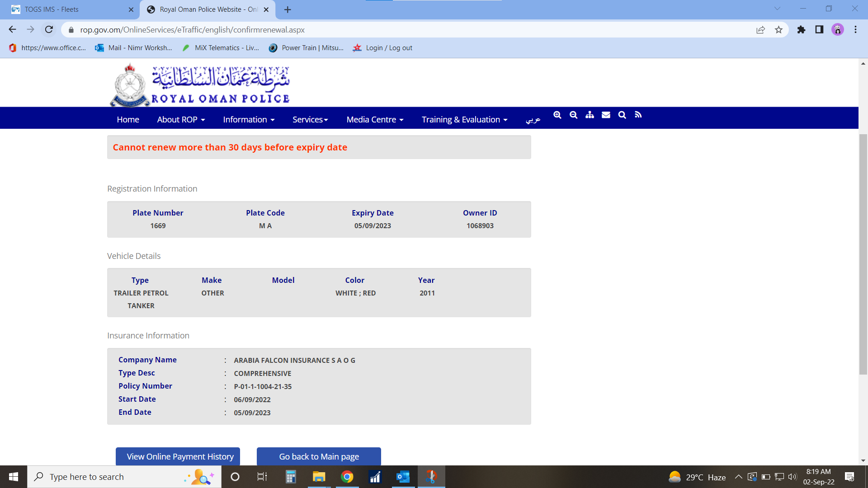Bookmark this page with star icon
This screenshot has height=488, width=868.
coord(778,30)
